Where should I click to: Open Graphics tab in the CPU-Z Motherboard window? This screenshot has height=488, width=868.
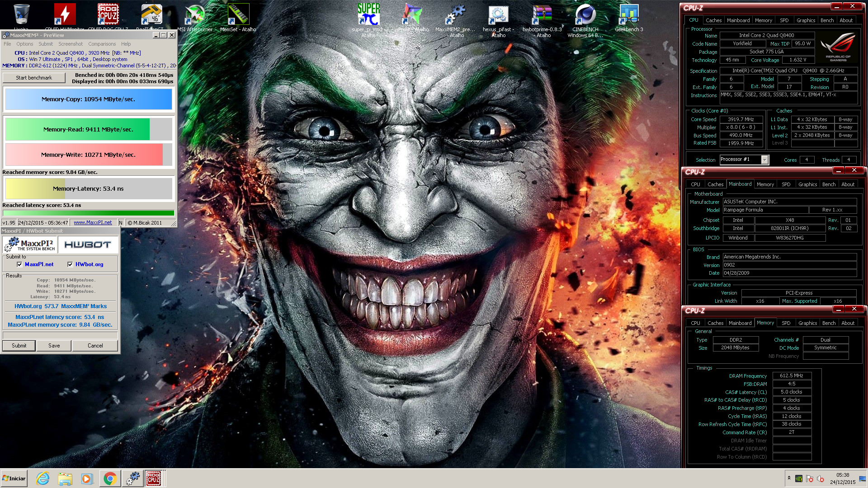point(807,184)
